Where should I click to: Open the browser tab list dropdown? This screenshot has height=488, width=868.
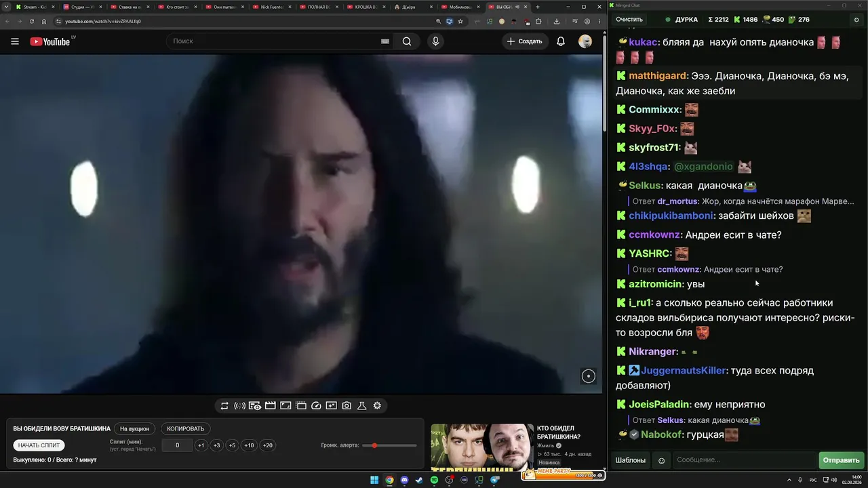(7, 7)
